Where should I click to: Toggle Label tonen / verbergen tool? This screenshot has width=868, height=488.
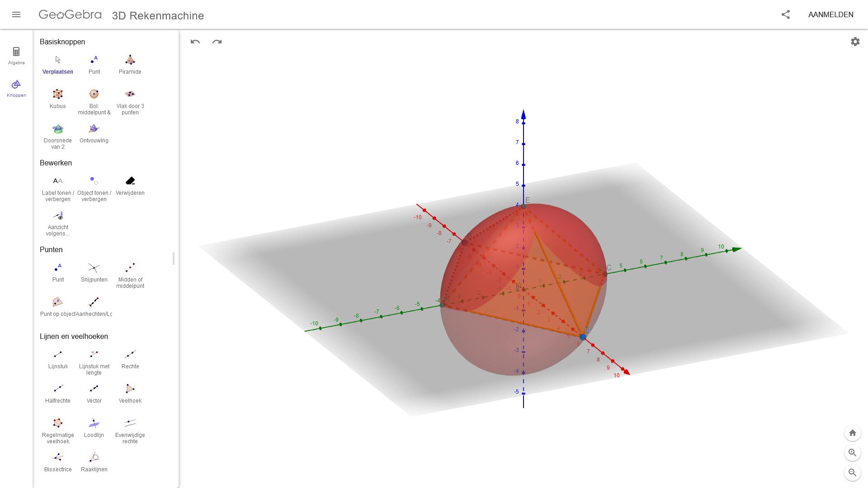(58, 188)
